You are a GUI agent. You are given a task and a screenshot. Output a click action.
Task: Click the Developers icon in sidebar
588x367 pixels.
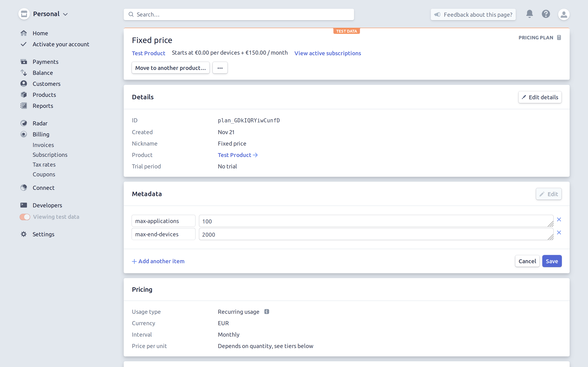[24, 205]
